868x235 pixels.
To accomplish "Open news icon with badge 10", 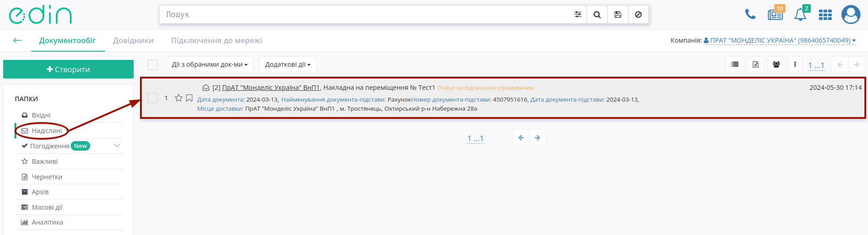I will pos(776,14).
